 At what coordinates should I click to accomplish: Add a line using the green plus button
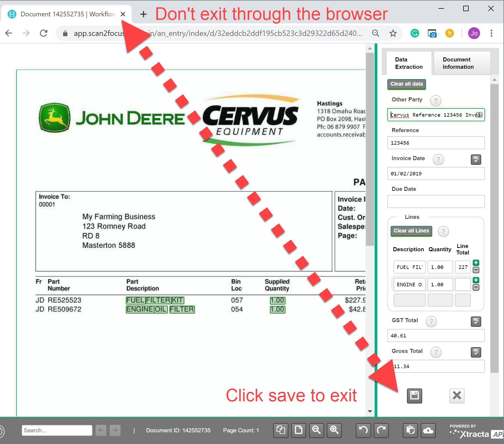[476, 263]
